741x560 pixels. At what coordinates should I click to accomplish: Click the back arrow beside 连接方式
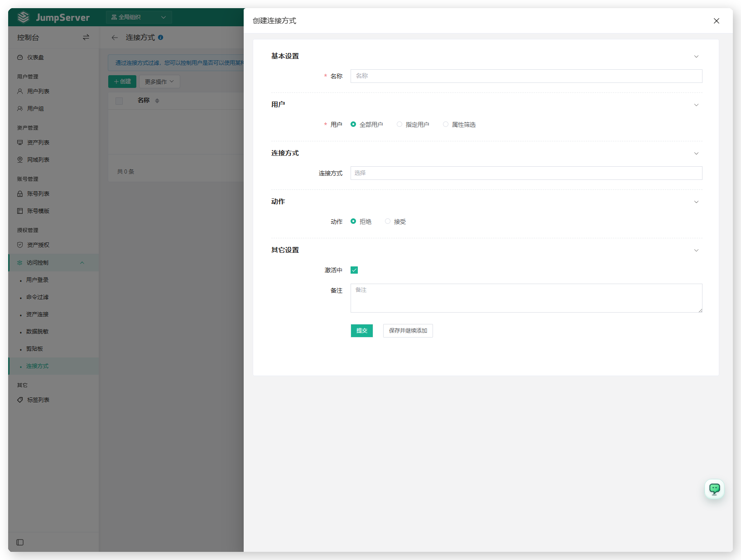(x=115, y=38)
